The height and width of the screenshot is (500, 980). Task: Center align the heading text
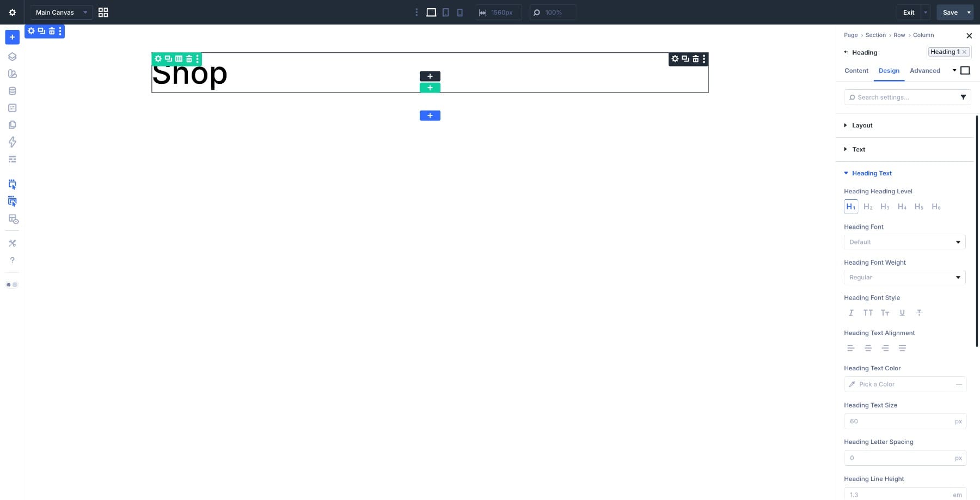pos(868,348)
